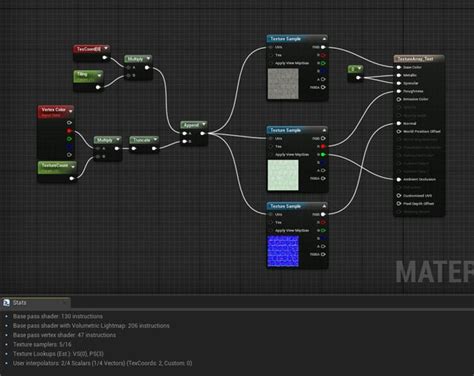Expand the Append node dropdown arrow

click(204, 124)
